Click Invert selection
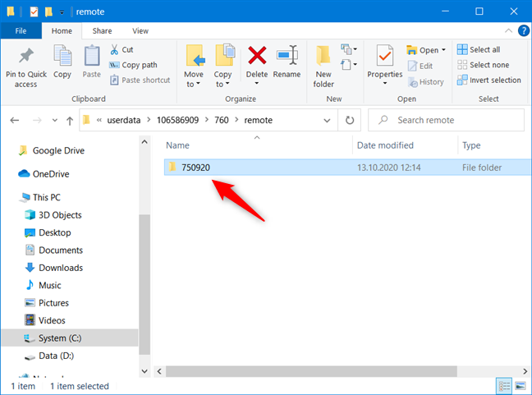Viewport: 532px width, 395px height. 489,80
